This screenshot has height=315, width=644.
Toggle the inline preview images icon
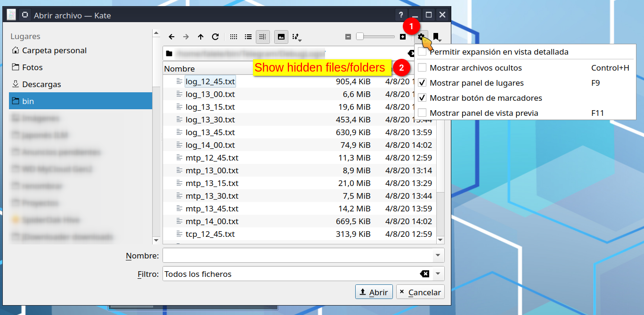(281, 37)
